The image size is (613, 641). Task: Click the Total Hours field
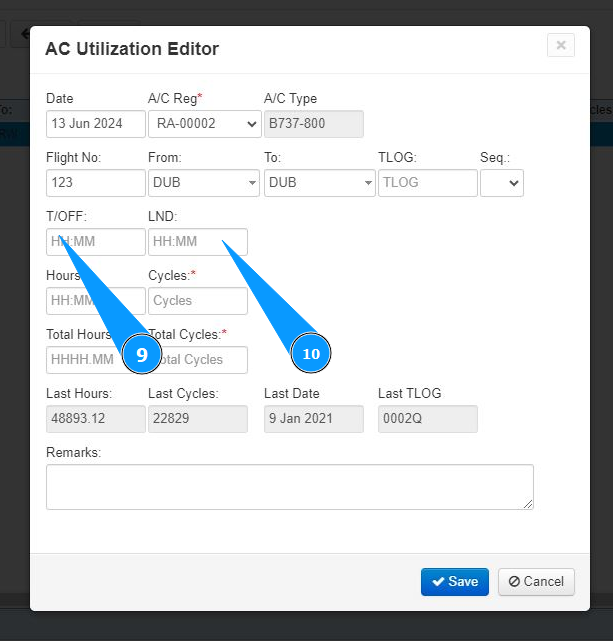(80, 360)
